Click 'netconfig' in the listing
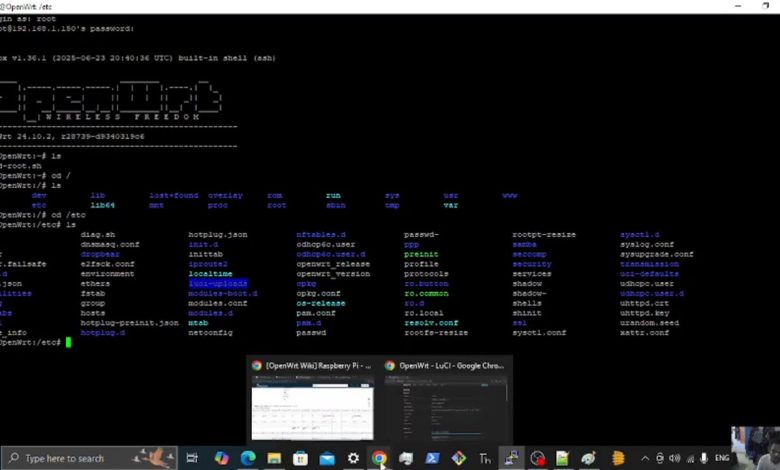The width and height of the screenshot is (780, 470). tap(210, 333)
